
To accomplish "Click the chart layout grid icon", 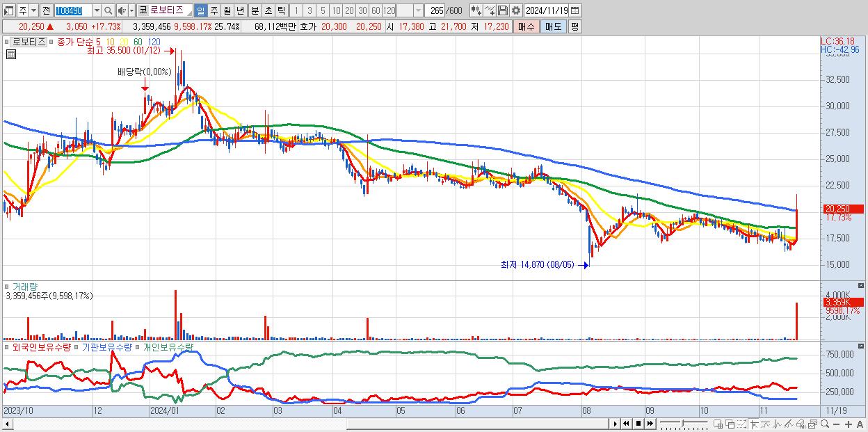I will click(718, 424).
